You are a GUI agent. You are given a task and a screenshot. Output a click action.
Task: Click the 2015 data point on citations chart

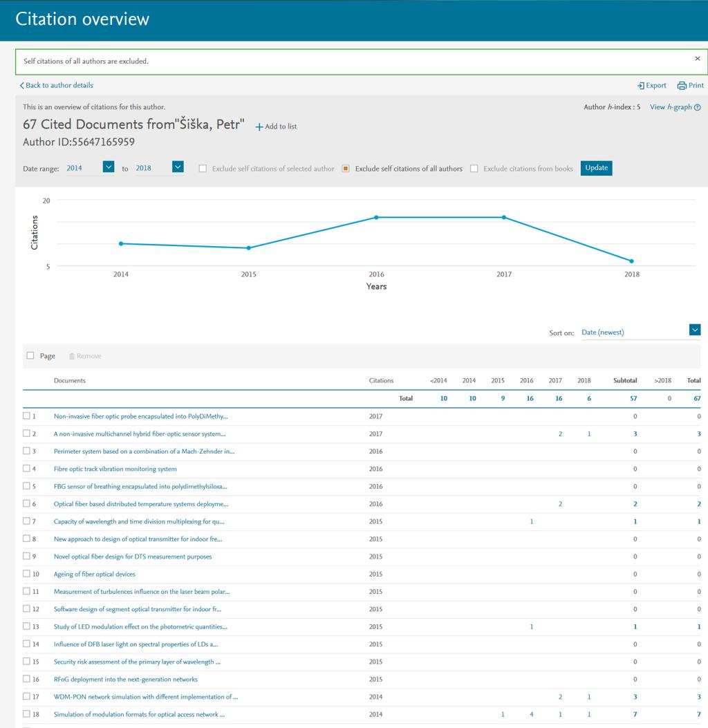pyautogui.click(x=249, y=248)
